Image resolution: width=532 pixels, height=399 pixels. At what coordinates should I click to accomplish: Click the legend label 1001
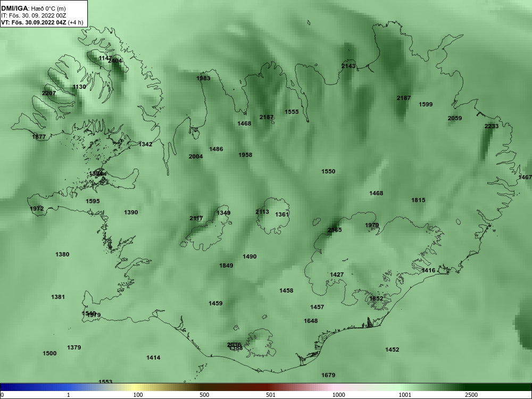[405, 395]
